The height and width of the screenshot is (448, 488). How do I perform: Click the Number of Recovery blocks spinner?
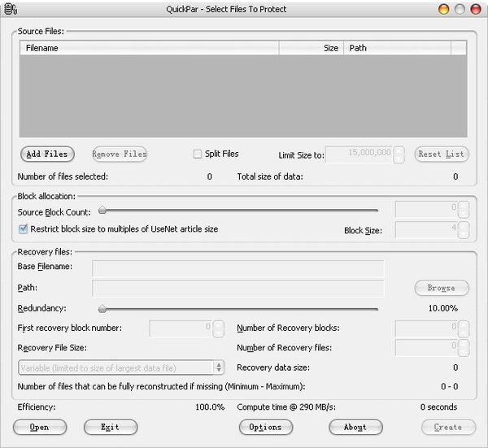[464, 328]
